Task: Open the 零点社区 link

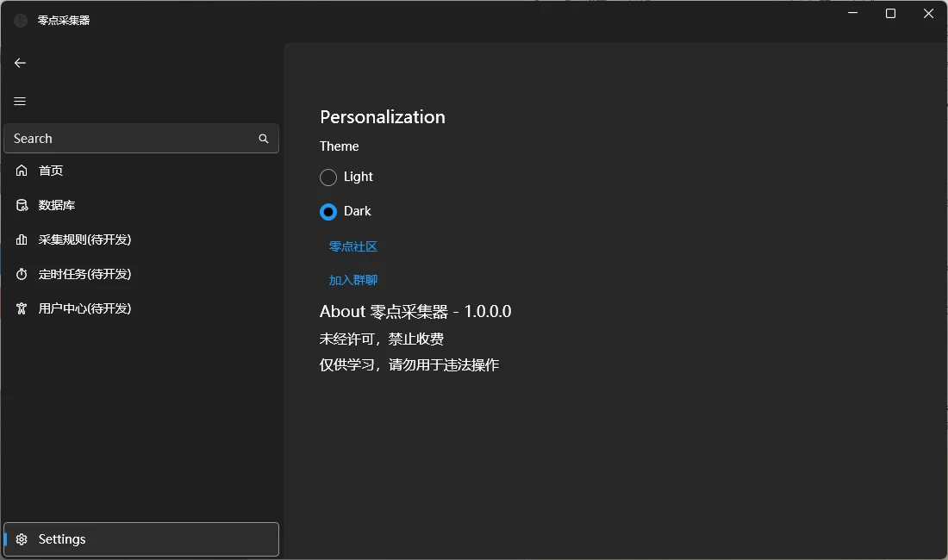Action: coord(353,246)
